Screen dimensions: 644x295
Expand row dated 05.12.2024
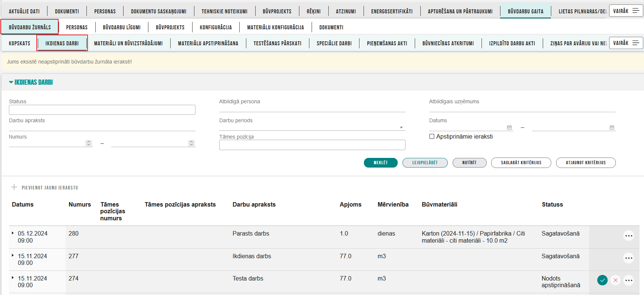coord(13,233)
